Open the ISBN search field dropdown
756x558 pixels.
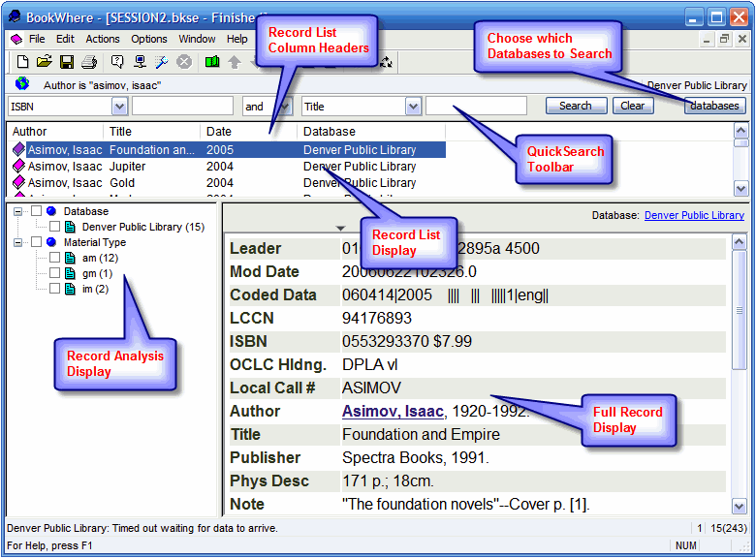coord(119,106)
